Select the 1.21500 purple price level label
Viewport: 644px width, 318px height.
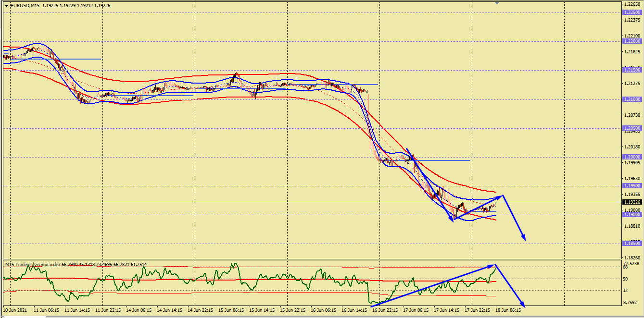coord(632,70)
